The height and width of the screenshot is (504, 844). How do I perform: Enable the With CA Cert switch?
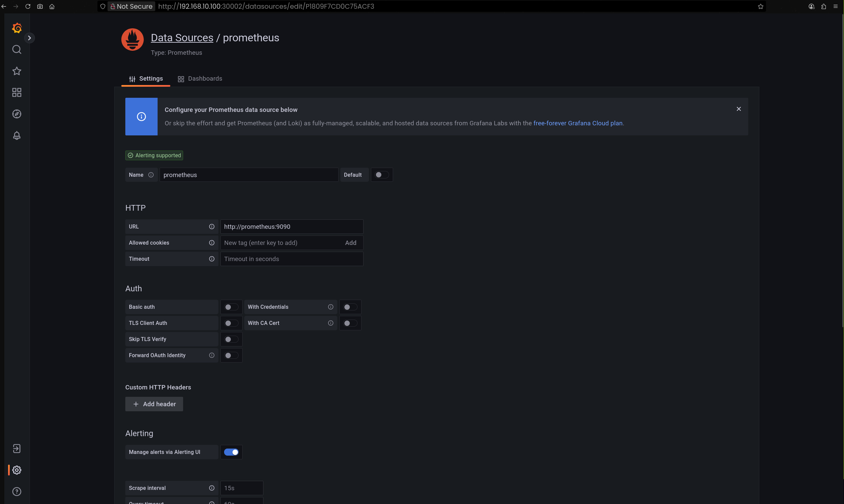(350, 323)
